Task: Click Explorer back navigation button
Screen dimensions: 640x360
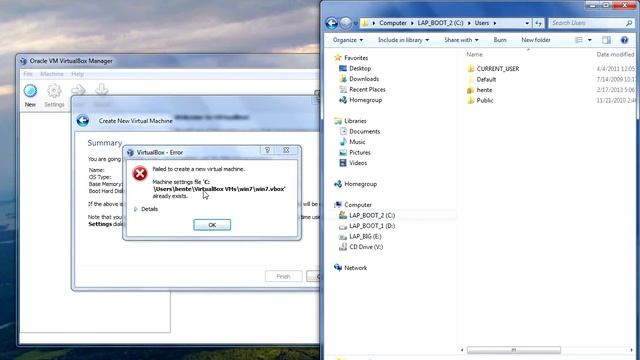Action: coord(331,23)
